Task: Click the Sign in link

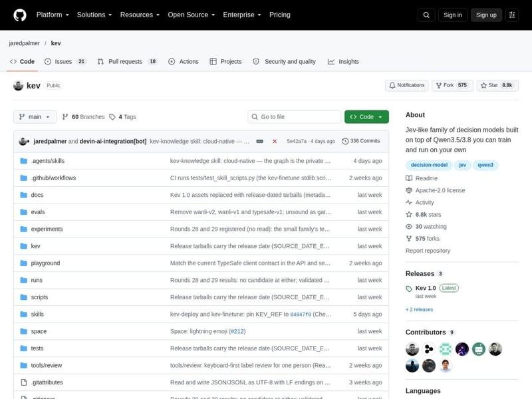Action: tap(453, 15)
